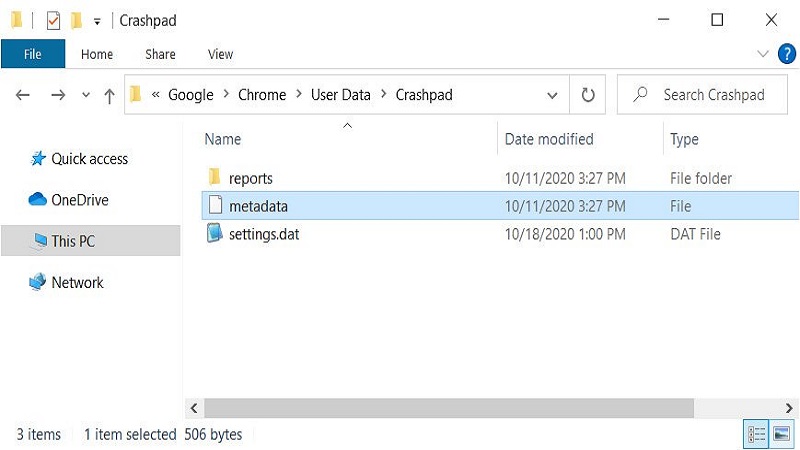Click the Forward navigation arrow

57,95
